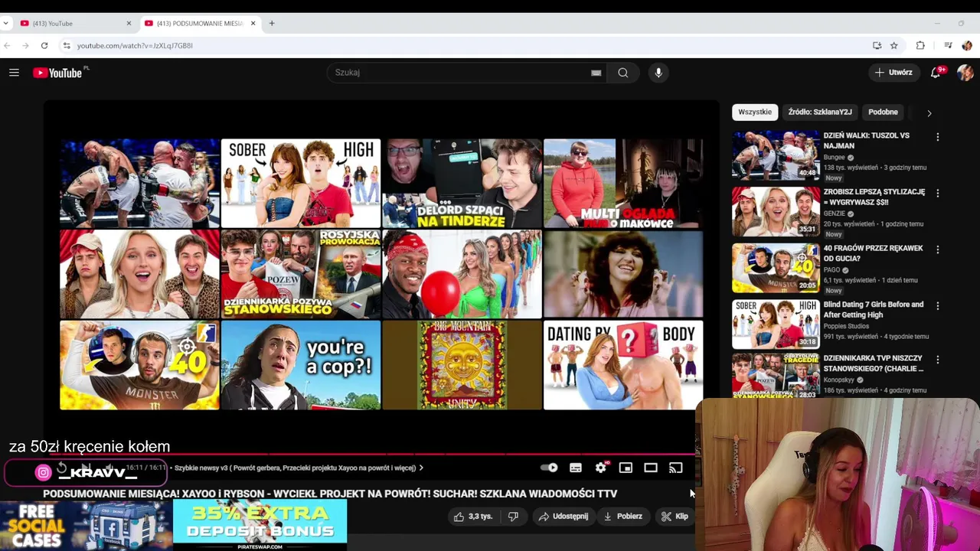This screenshot has height=551, width=980.
Task: Close the '(413) YouTube' tab
Action: [129, 24]
